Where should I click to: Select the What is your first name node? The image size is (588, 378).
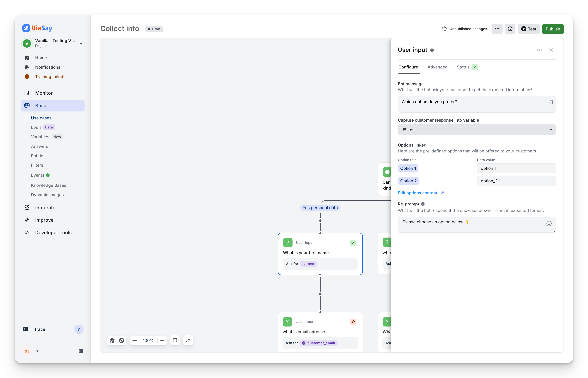(320, 254)
